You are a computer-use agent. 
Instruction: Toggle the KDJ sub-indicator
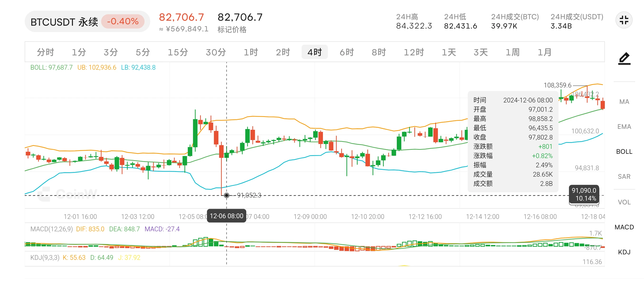pyautogui.click(x=624, y=252)
